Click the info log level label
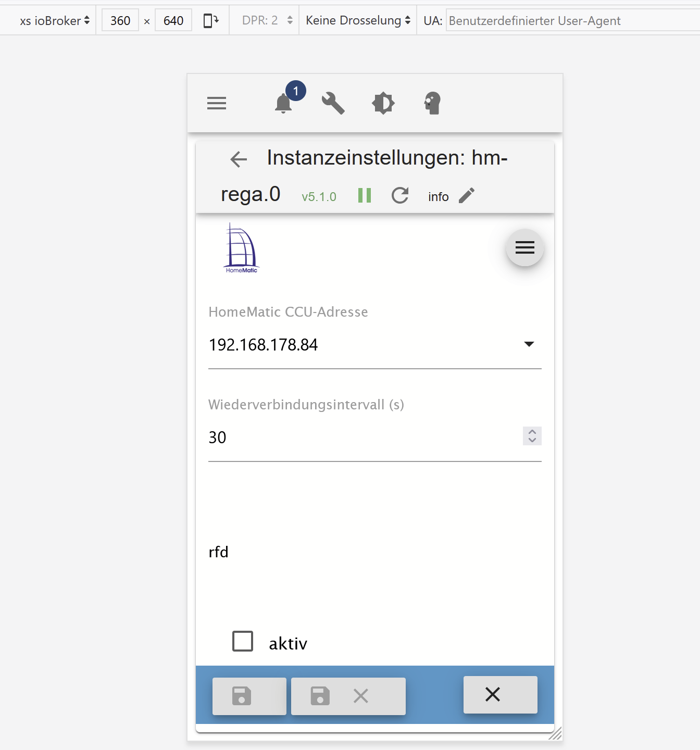Viewport: 700px width, 750px height. [439, 196]
